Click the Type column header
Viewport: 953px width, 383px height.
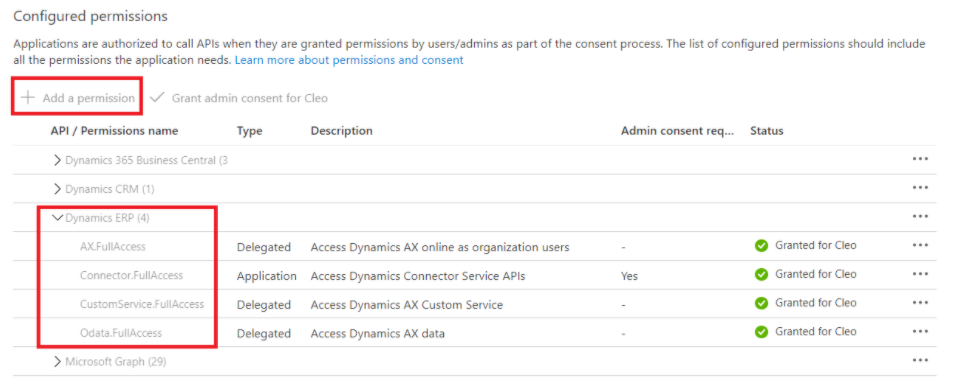pyautogui.click(x=249, y=131)
